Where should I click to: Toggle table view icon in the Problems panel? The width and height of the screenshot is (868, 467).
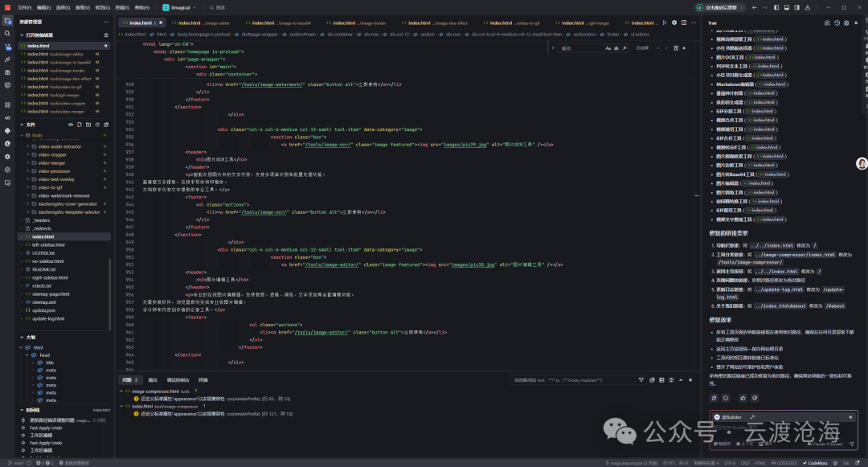pyautogui.click(x=661, y=380)
